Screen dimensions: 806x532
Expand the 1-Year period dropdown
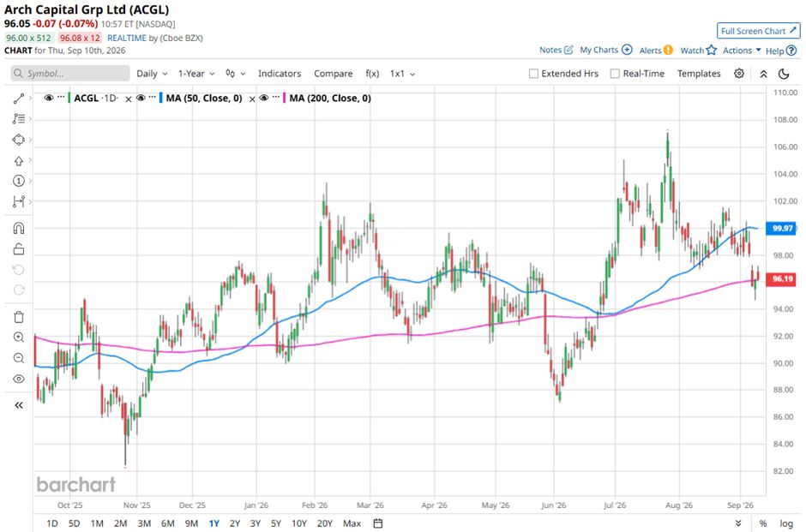(x=196, y=74)
